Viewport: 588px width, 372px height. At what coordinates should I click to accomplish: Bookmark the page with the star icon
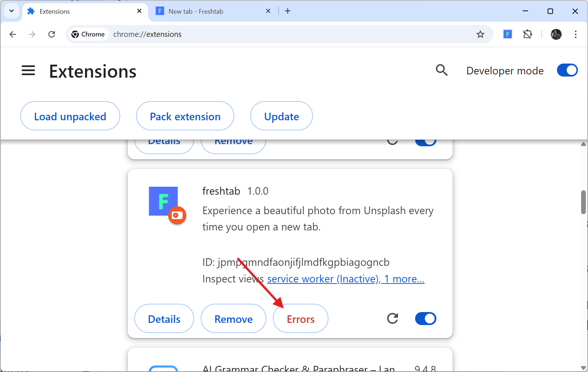(x=480, y=34)
